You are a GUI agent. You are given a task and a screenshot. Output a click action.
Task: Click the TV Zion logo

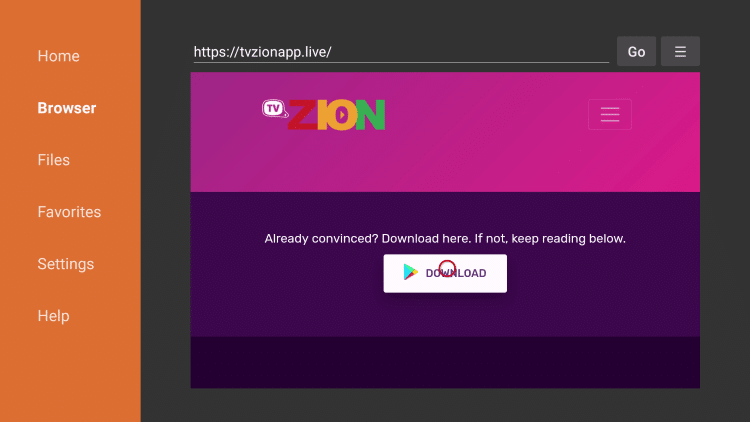323,114
